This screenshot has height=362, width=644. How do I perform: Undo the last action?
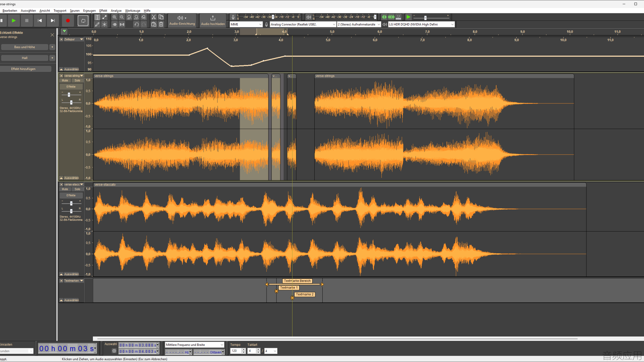137,24
